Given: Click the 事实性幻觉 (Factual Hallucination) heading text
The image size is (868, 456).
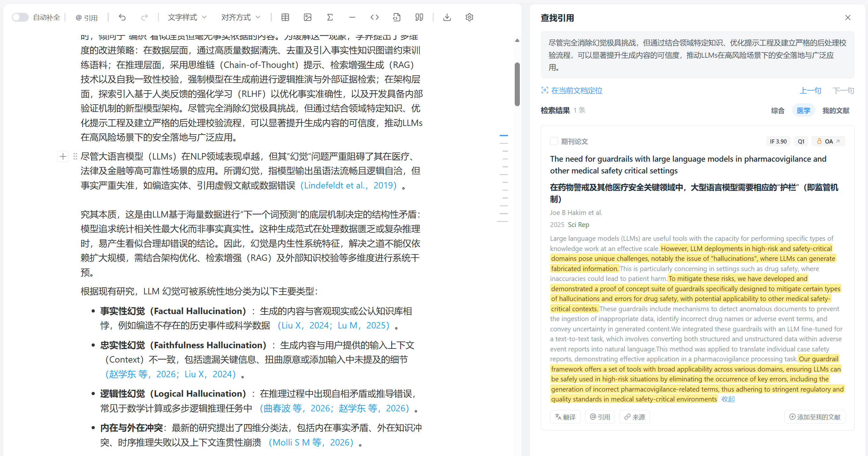Looking at the screenshot, I should point(173,311).
